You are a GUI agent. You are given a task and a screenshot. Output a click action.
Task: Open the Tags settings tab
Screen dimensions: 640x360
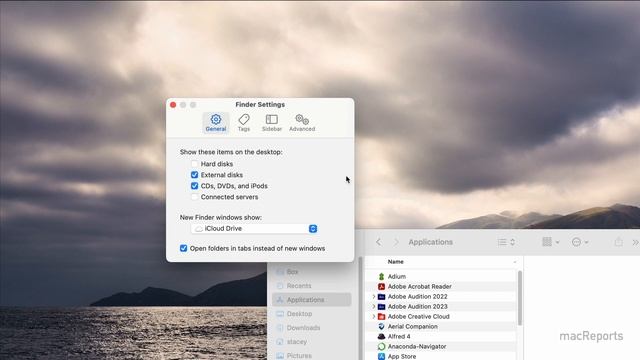[244, 122]
